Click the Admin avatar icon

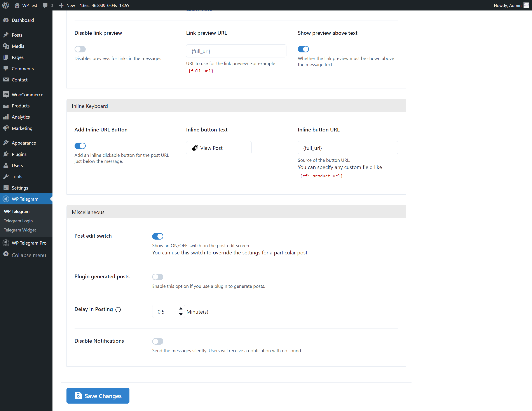click(x=526, y=5)
